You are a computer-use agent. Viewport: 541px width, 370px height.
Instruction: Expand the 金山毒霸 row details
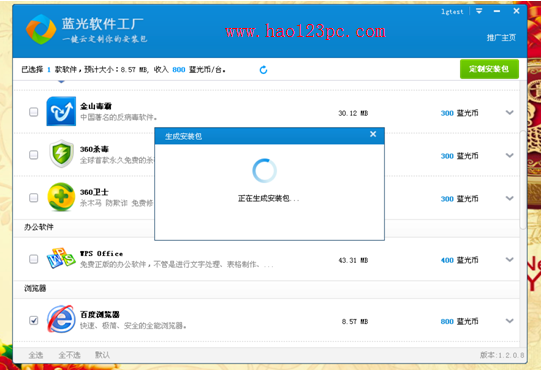coord(510,113)
